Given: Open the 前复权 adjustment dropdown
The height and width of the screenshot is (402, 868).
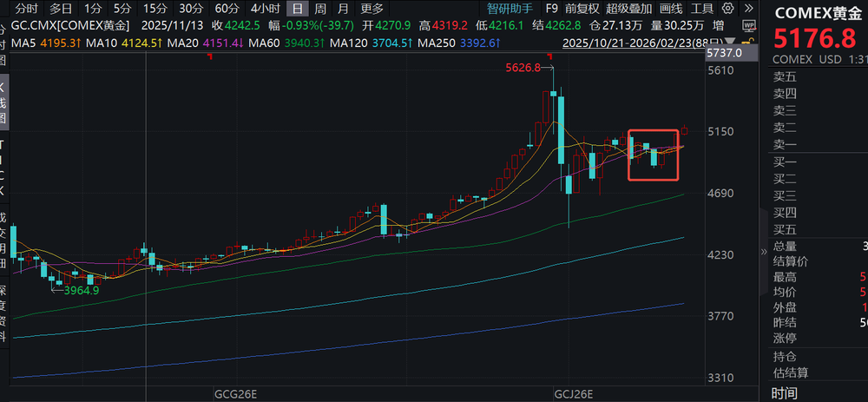Looking at the screenshot, I should 582,8.
